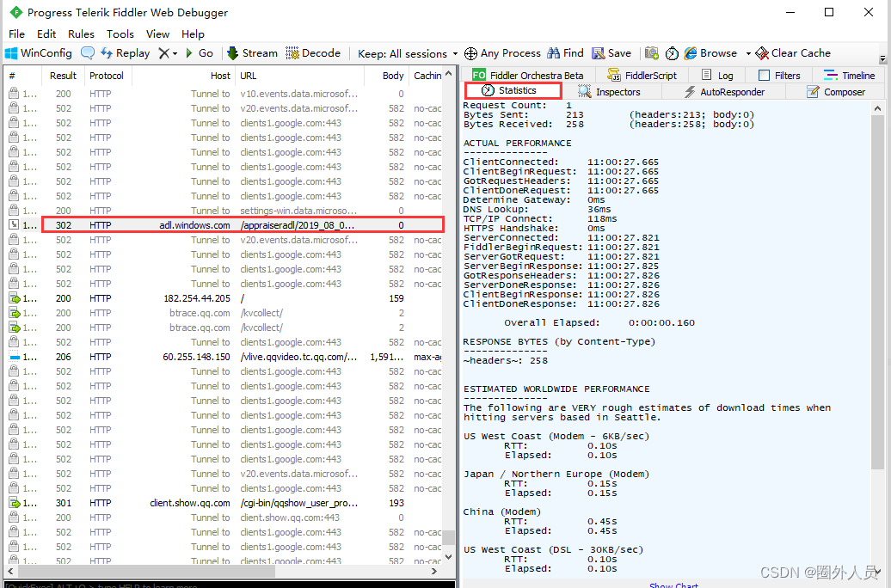Switch to the Inspectors tab
Image resolution: width=891 pixels, height=588 pixels.
[x=610, y=91]
